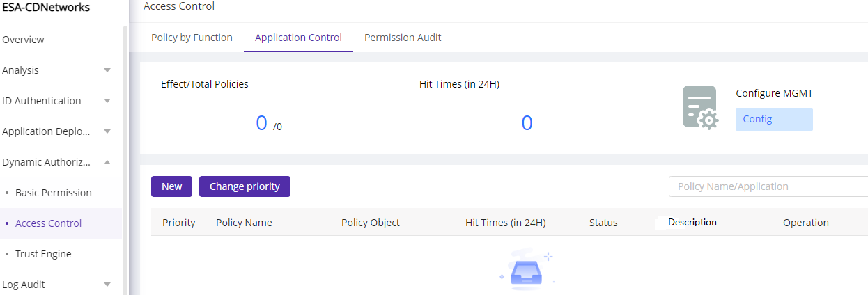Click the Change priority button

pyautogui.click(x=245, y=186)
